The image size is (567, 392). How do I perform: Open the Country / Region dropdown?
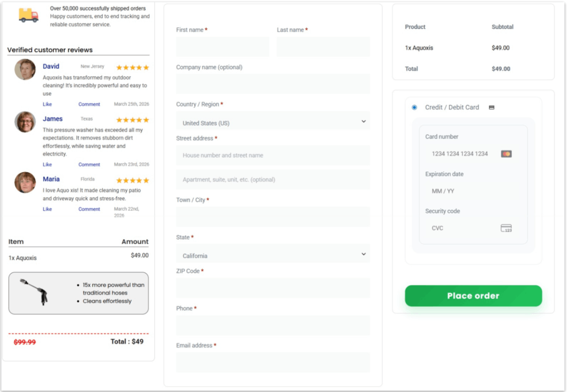[272, 121]
